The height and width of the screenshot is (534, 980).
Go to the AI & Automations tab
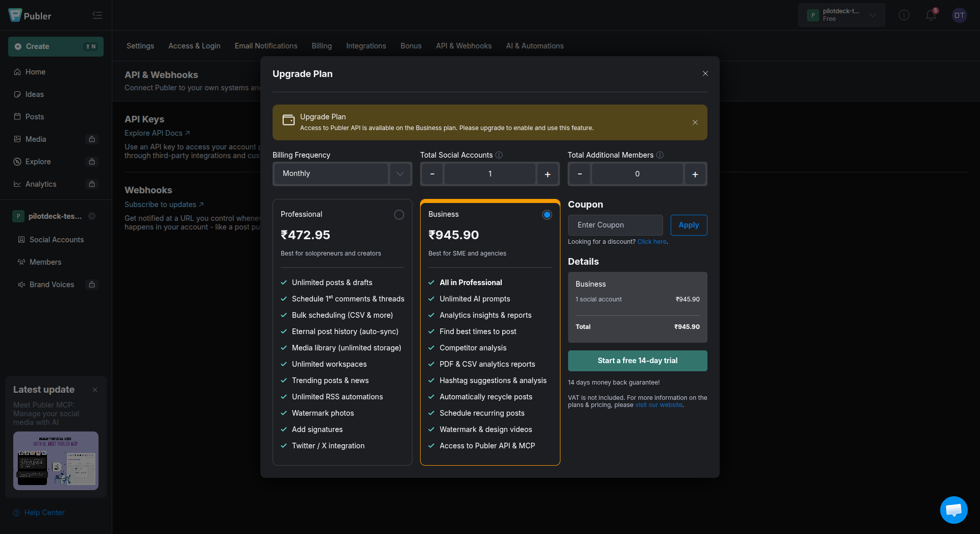(x=534, y=46)
